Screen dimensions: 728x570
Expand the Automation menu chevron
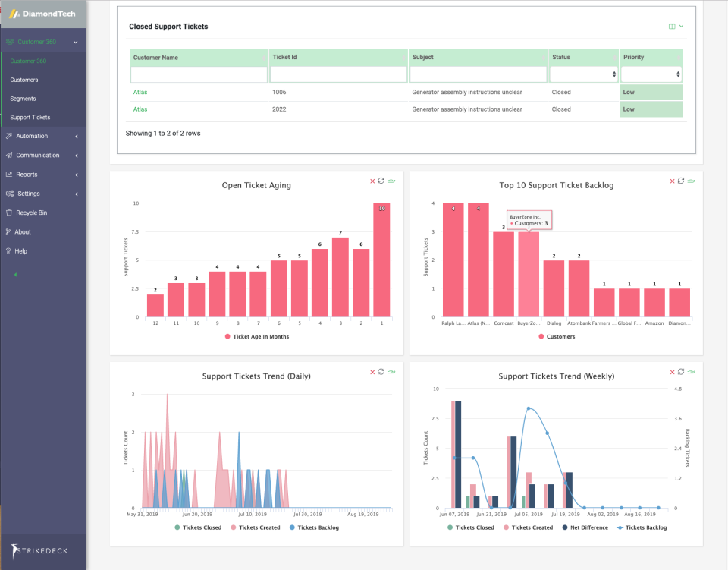(77, 137)
